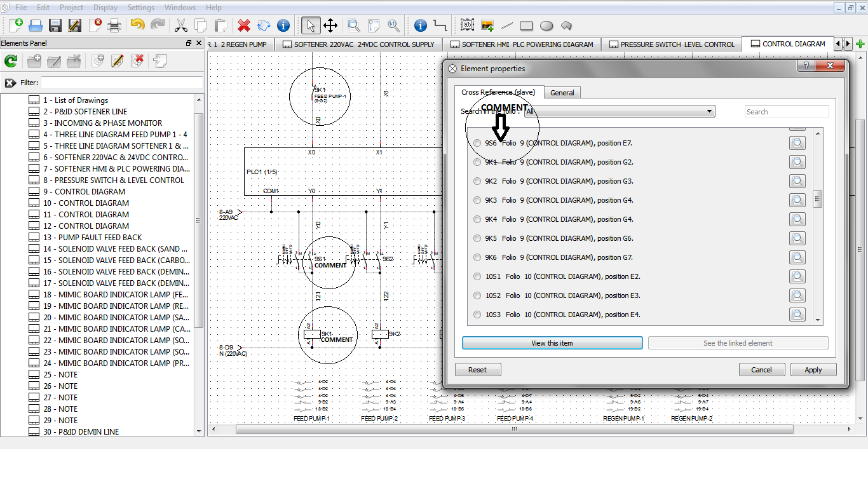
Task: Open the Project menu
Action: click(x=71, y=8)
